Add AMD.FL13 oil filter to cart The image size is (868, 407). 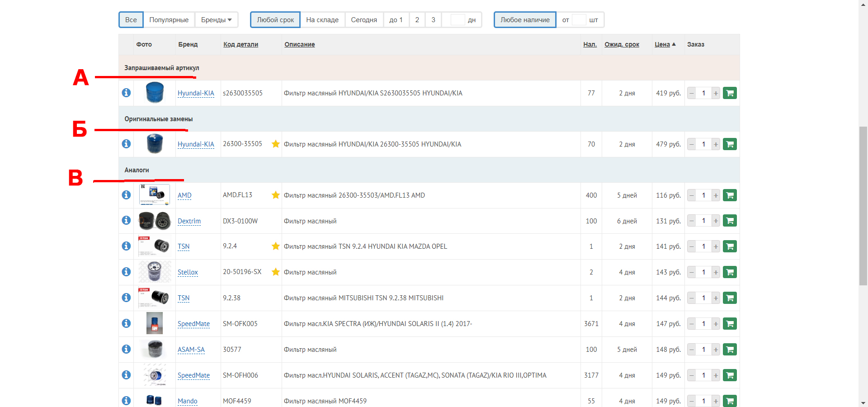tap(730, 195)
